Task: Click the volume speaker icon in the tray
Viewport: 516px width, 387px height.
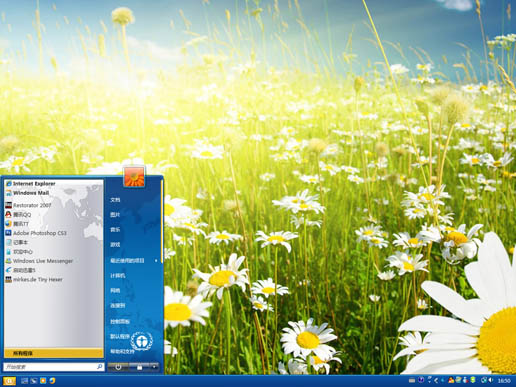Action: click(x=491, y=380)
